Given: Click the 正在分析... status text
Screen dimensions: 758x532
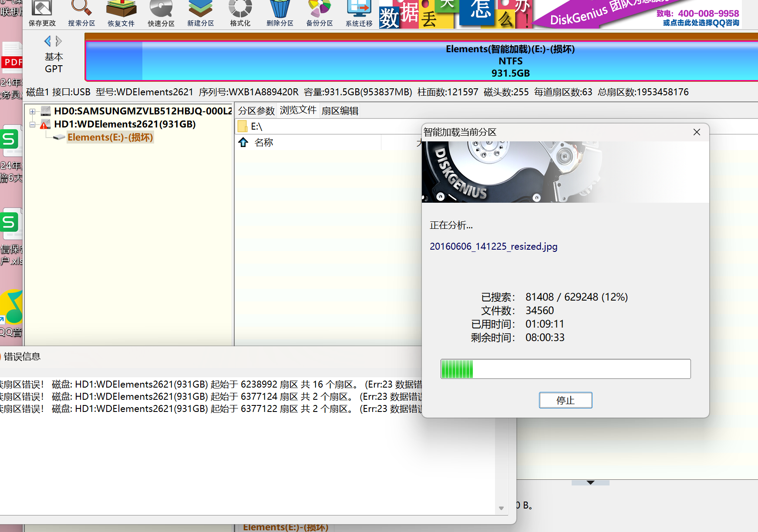Looking at the screenshot, I should [x=451, y=225].
